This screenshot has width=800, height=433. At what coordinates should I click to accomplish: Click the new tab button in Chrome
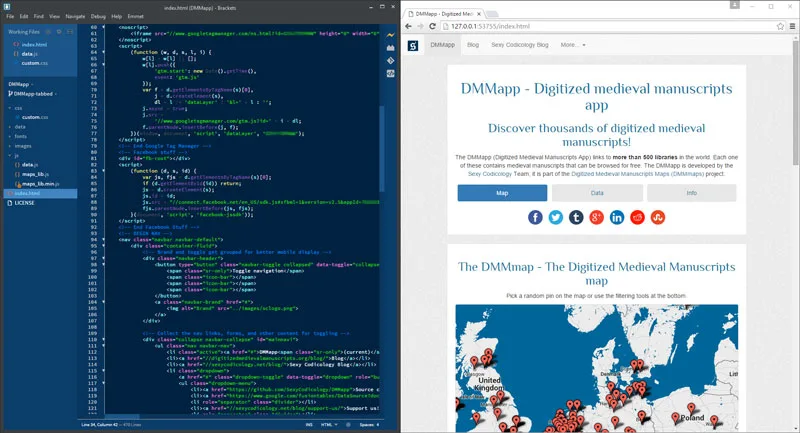click(x=492, y=14)
